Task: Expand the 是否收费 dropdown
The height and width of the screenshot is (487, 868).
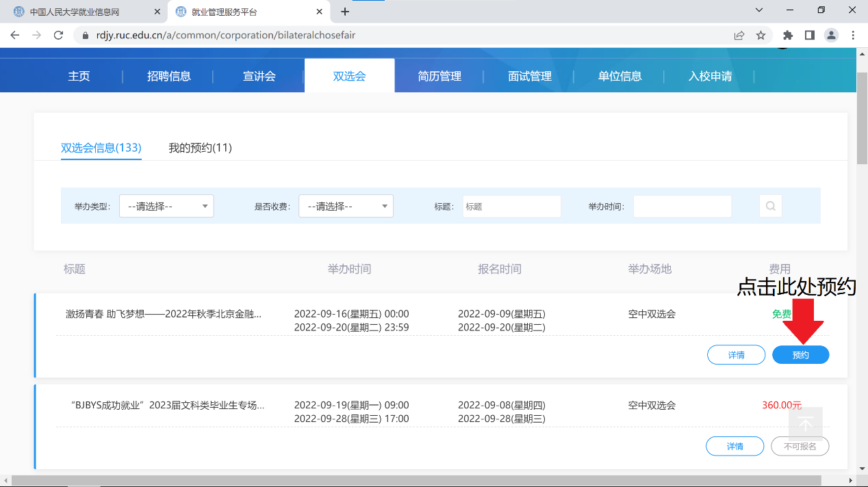Action: 346,206
